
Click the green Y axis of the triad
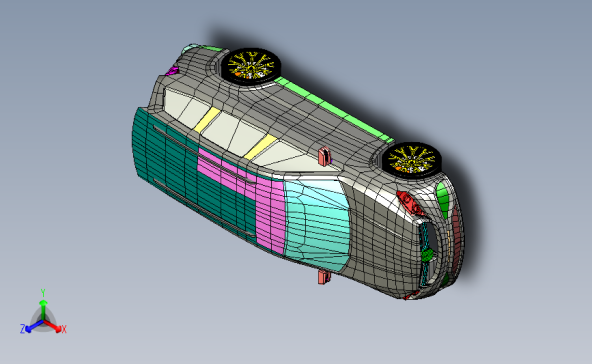pos(43,305)
